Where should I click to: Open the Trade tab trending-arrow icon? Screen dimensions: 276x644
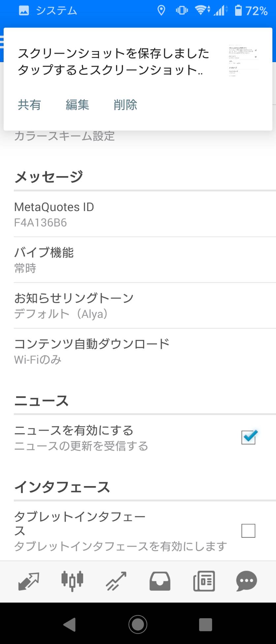pos(116,581)
